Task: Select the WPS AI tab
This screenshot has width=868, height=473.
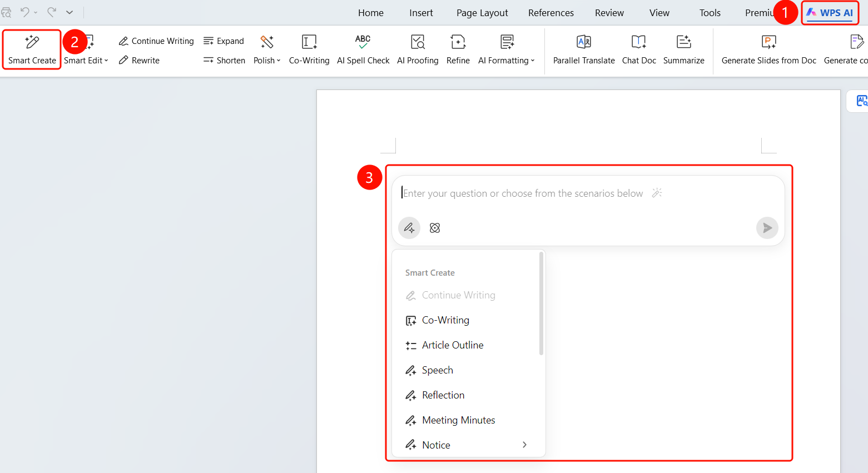Action: 830,13
